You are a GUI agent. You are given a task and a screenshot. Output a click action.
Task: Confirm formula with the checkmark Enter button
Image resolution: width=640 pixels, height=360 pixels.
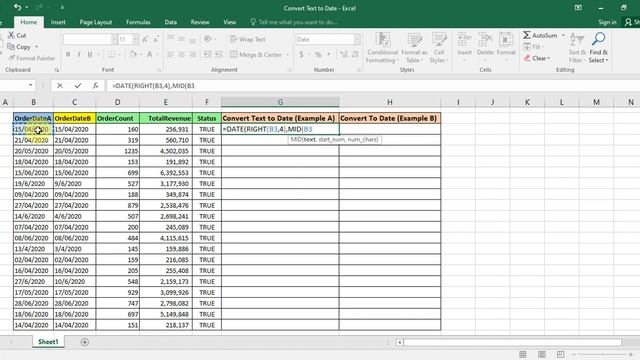click(x=78, y=85)
